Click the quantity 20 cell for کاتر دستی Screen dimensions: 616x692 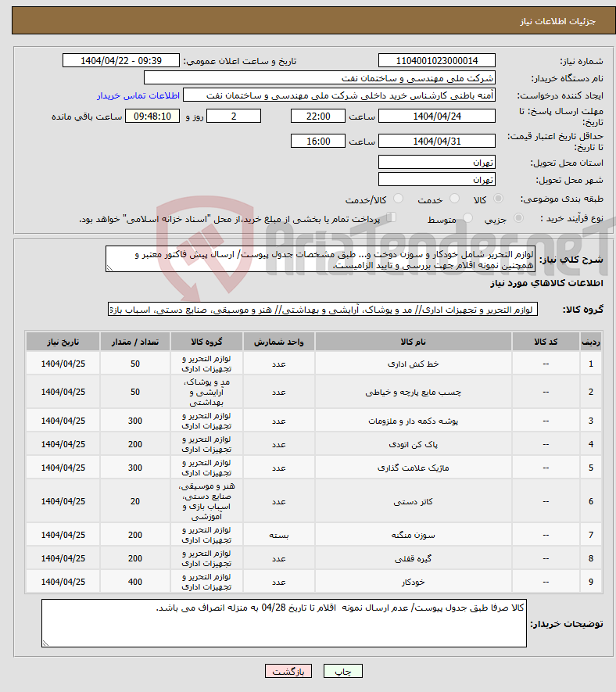pyautogui.click(x=135, y=501)
